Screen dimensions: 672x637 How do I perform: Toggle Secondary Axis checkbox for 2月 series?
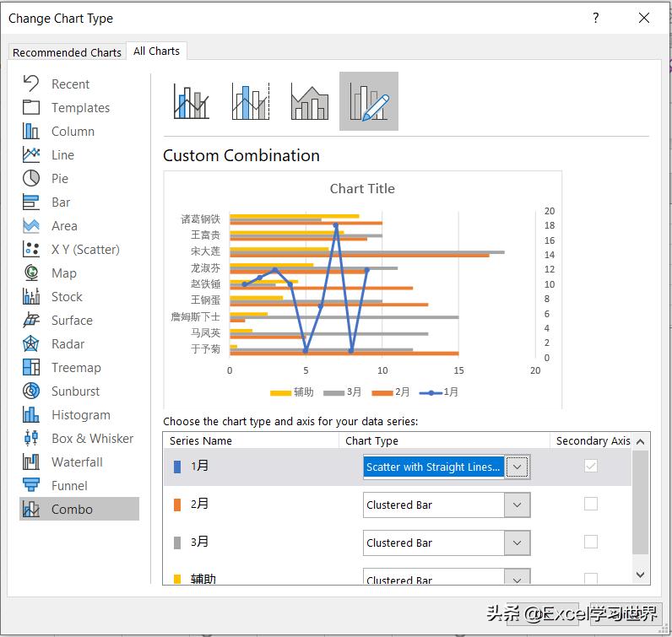591,504
